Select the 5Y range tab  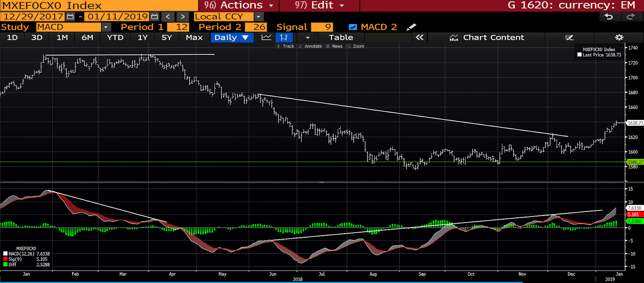(167, 37)
